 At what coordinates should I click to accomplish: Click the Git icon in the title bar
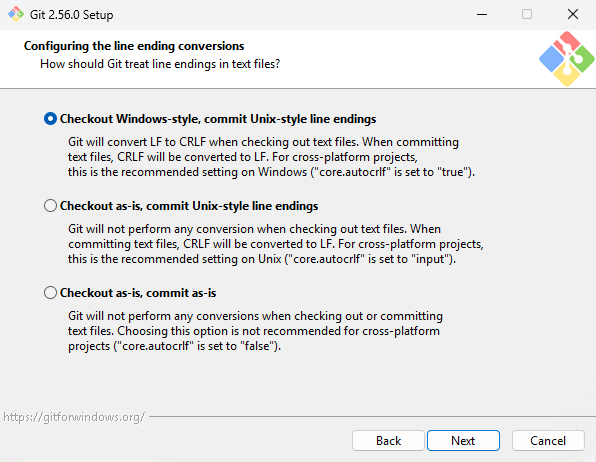point(16,14)
